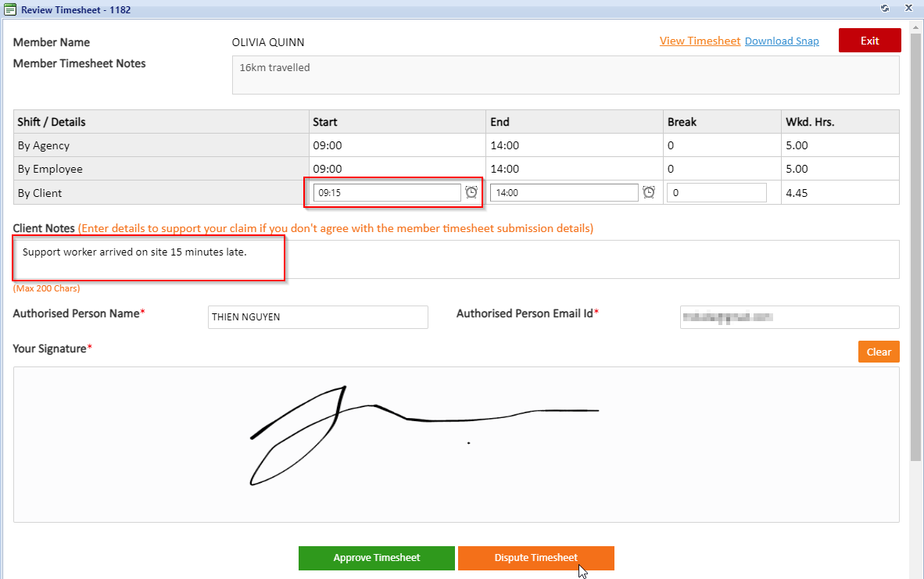
Task: Click the Authorised Person Name field
Action: pos(317,317)
